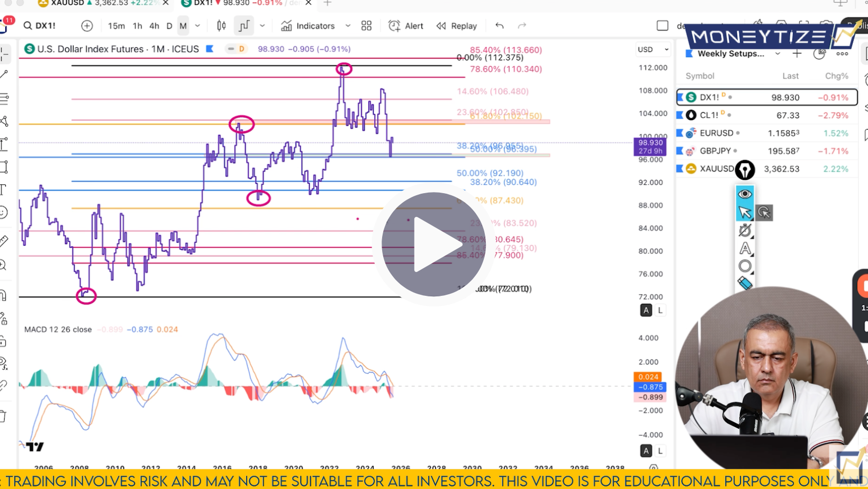Click the pen nib annotation tool button
The image size is (868, 489).
point(745,170)
